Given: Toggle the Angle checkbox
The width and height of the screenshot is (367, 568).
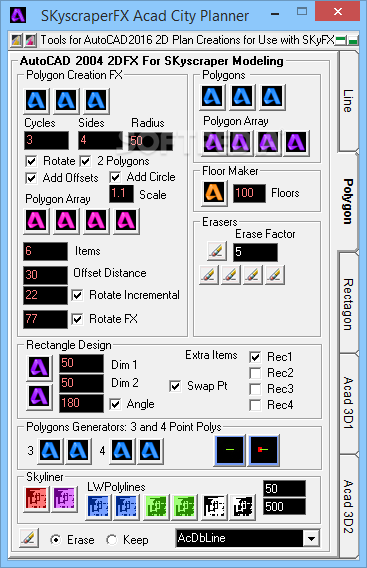Looking at the screenshot, I should [x=115, y=404].
